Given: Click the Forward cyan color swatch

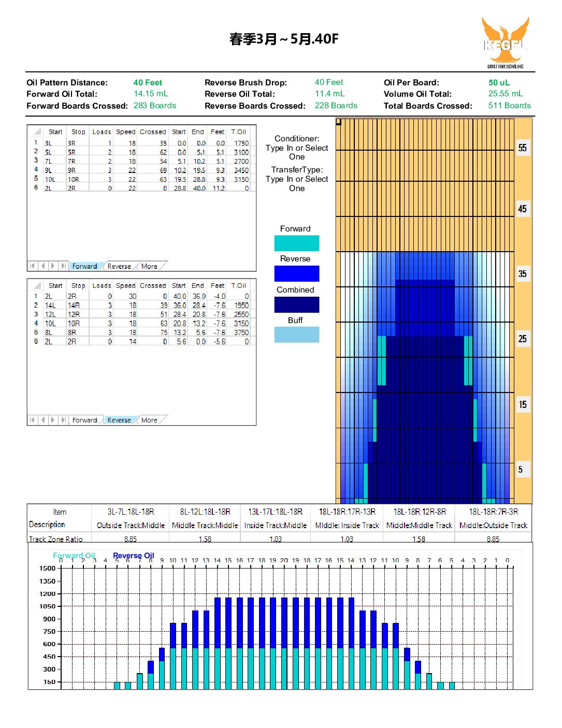Looking at the screenshot, I should point(296,243).
